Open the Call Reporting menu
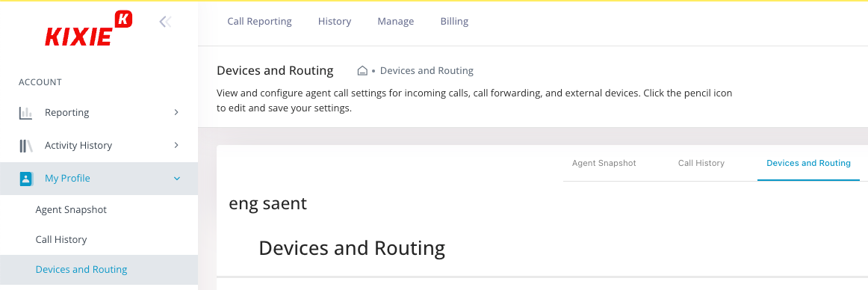This screenshot has width=868, height=290. 260,22
